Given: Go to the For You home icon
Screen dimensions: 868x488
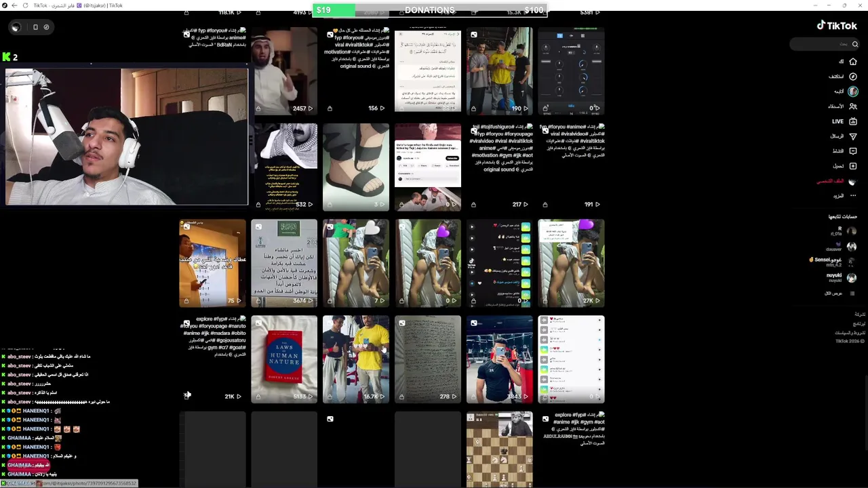Looking at the screenshot, I should [853, 62].
